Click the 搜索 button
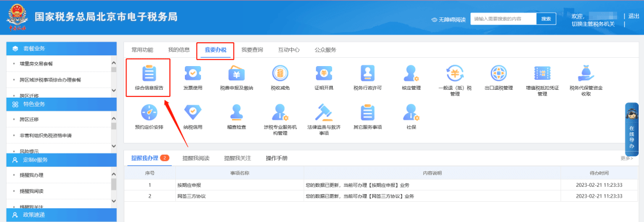Viewport: 644px width, 222px height. pos(546,19)
